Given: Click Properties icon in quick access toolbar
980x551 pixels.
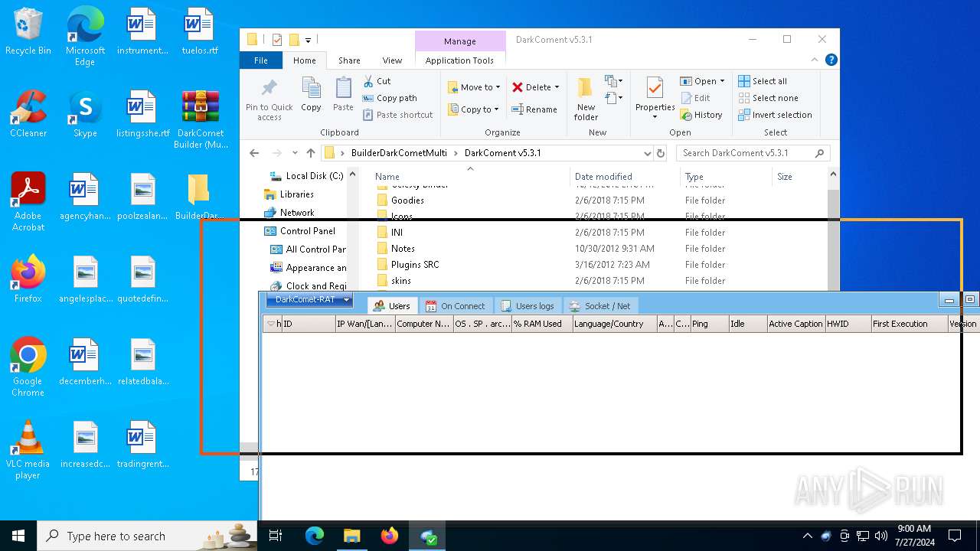Looking at the screenshot, I should click(277, 40).
